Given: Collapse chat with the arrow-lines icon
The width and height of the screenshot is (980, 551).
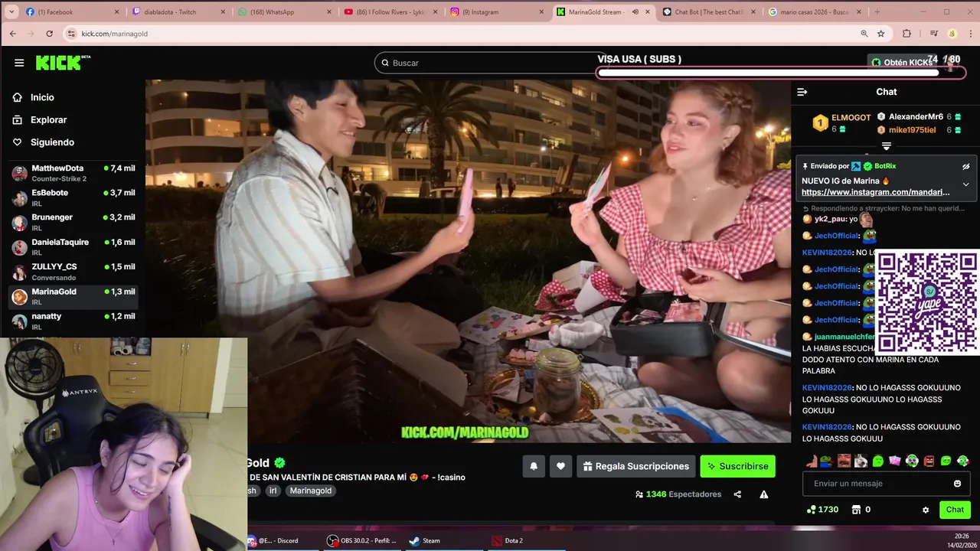Looking at the screenshot, I should tap(802, 92).
